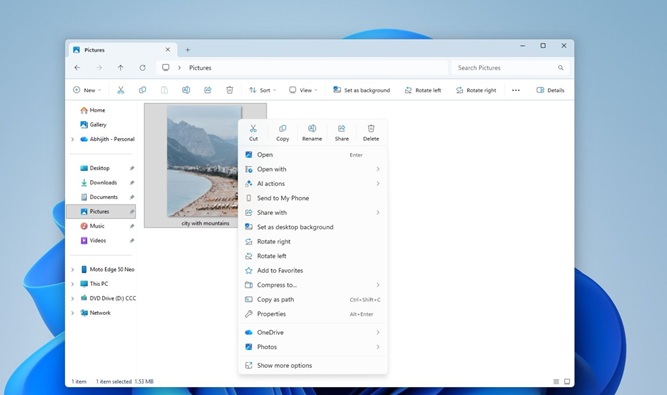Choose Set as desktop background
This screenshot has height=395, width=667.
pyautogui.click(x=313, y=227)
